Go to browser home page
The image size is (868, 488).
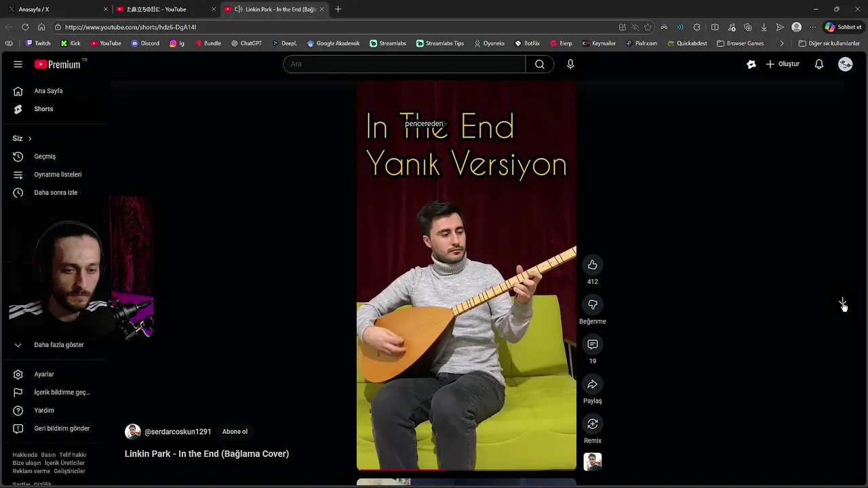pos(41,27)
